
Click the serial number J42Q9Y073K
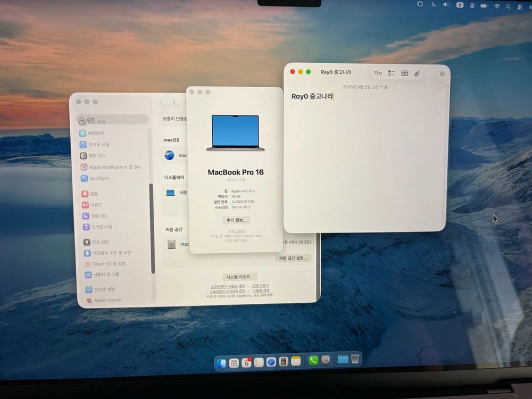[x=243, y=202]
